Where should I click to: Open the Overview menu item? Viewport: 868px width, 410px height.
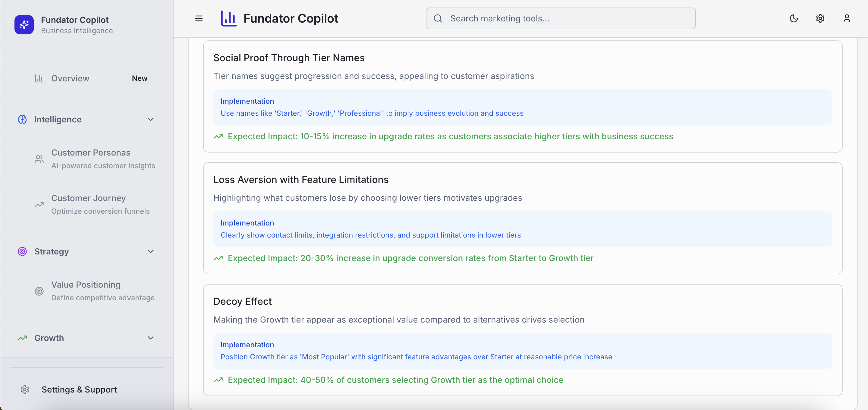(70, 78)
